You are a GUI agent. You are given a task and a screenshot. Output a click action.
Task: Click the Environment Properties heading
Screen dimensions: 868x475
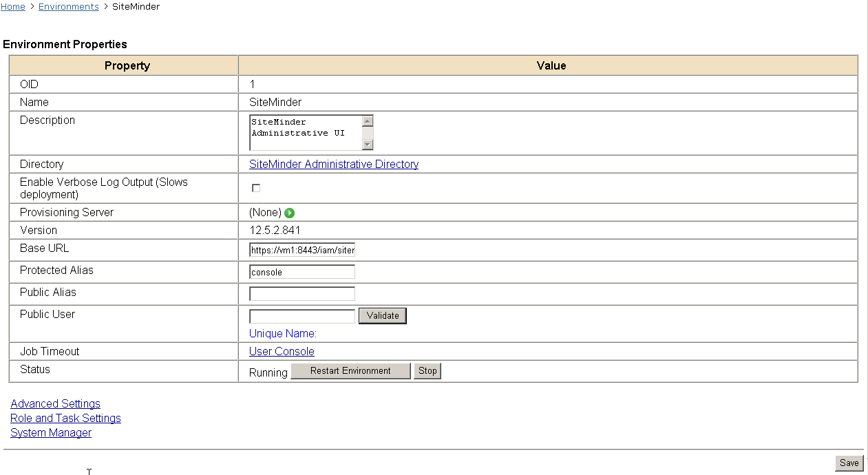click(65, 44)
